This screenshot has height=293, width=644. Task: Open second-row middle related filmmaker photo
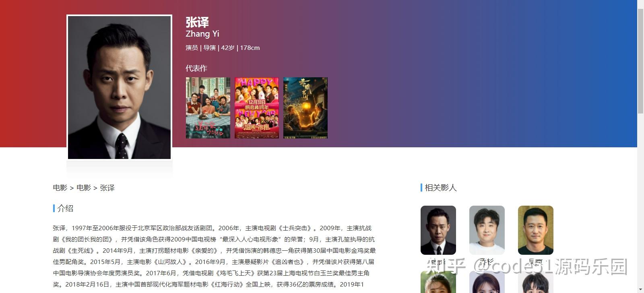pos(487,282)
